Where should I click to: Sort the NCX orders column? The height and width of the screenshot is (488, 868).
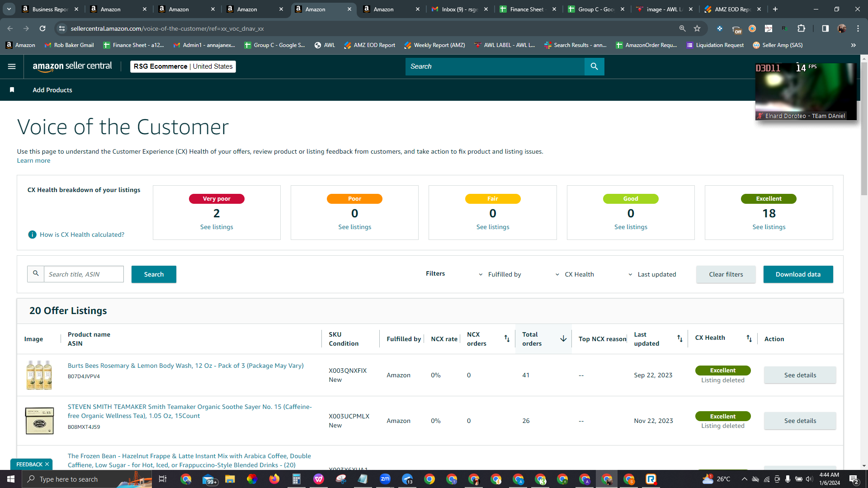click(x=507, y=338)
